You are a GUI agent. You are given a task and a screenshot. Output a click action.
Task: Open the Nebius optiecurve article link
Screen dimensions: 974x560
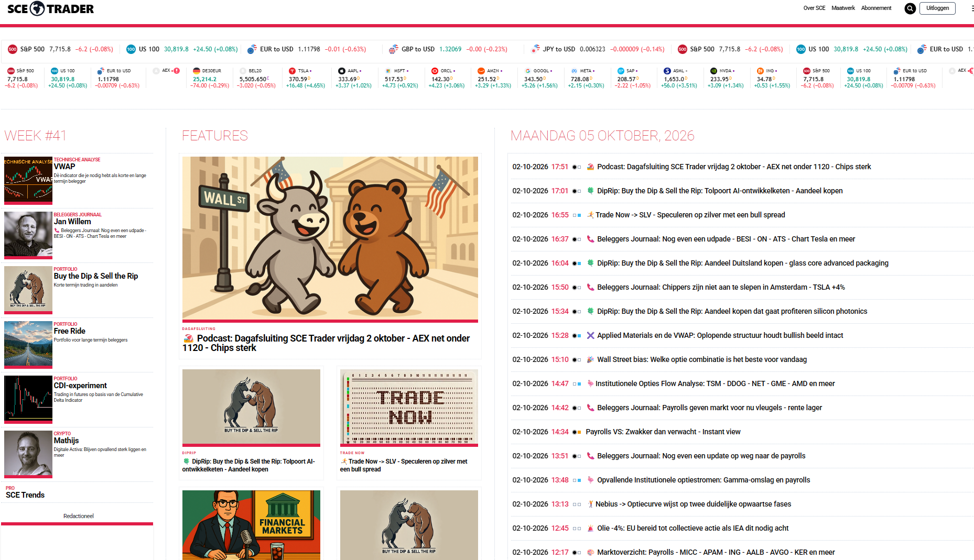click(694, 504)
